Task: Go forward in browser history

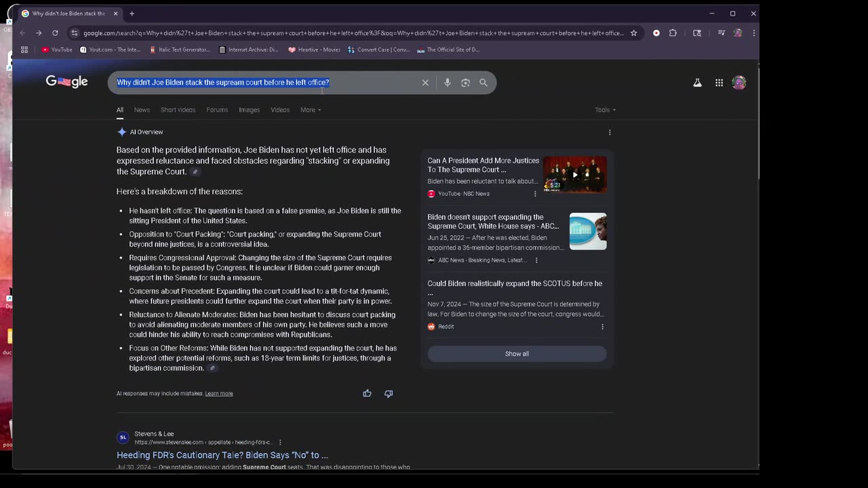Action: point(39,33)
